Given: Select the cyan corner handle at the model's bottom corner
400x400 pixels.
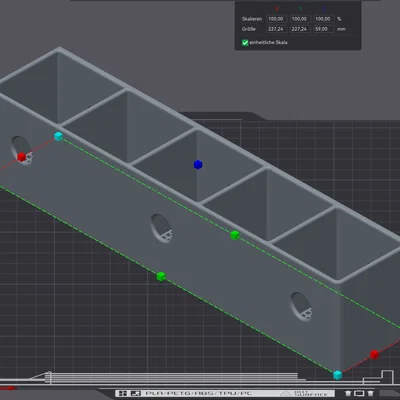Looking at the screenshot, I should coord(338,375).
